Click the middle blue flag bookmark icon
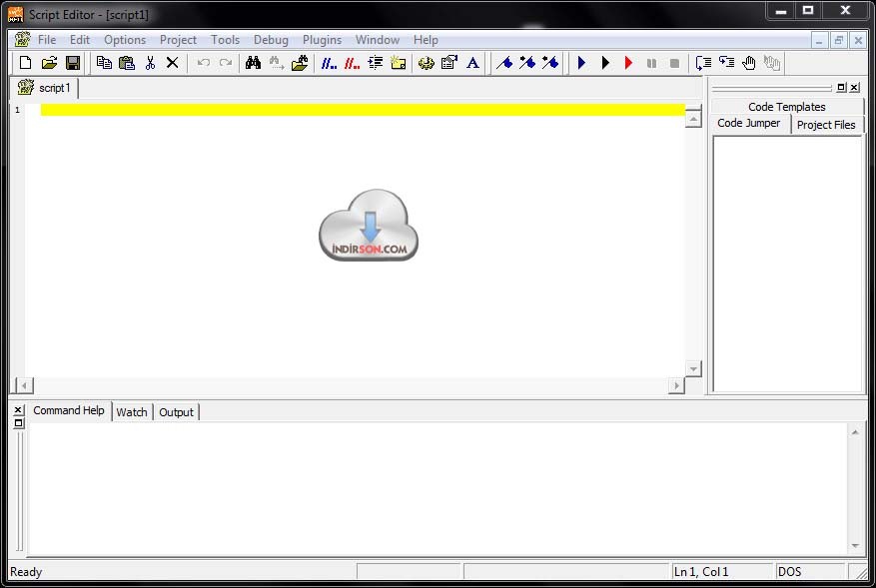Image resolution: width=876 pixels, height=588 pixels. click(527, 63)
